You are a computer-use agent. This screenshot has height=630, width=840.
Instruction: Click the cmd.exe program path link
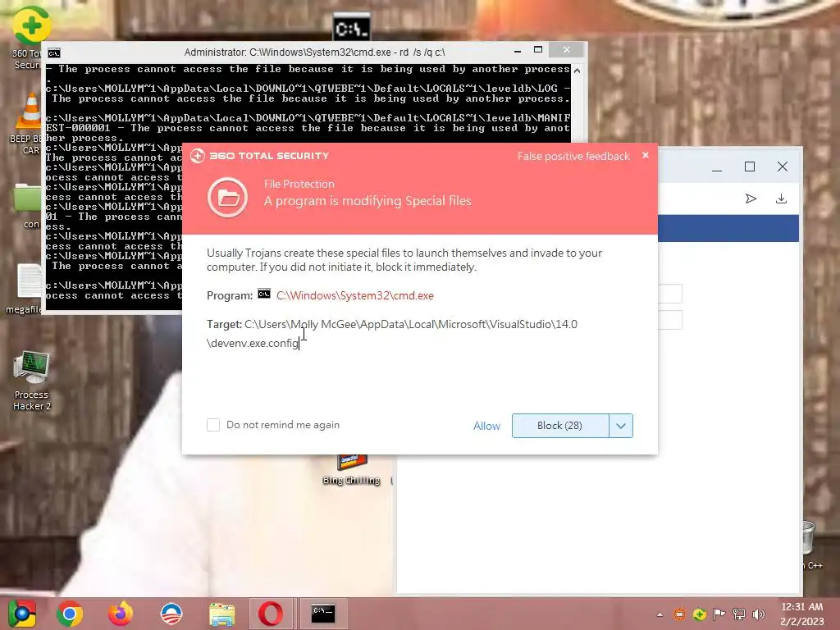[x=354, y=295]
